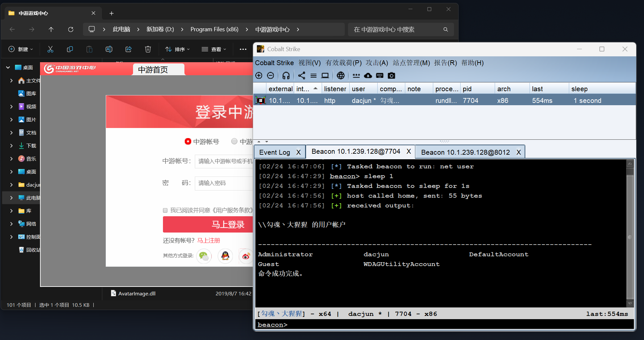Viewport: 644px width, 340px height.
Task: Expand the 此电脑 tree item
Action: point(11,198)
